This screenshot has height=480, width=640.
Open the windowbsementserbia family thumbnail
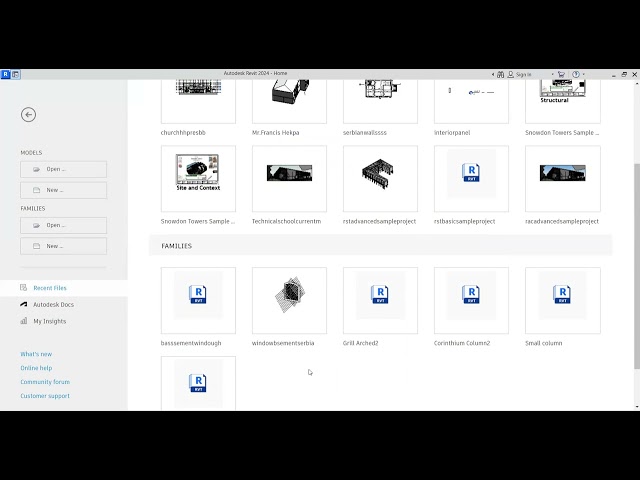289,300
